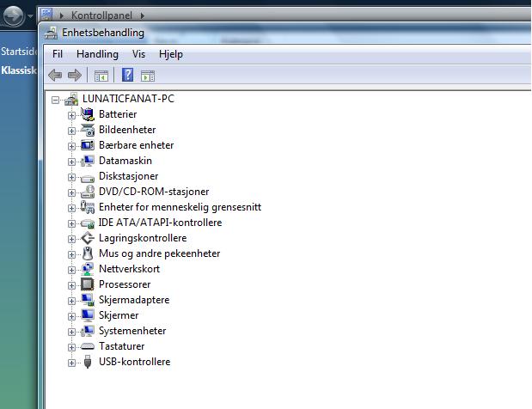Expand the Systemenheter node
532x409 pixels.
(71, 332)
